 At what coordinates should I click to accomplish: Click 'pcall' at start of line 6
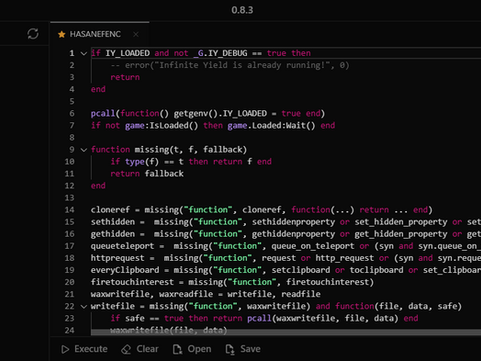tap(103, 114)
